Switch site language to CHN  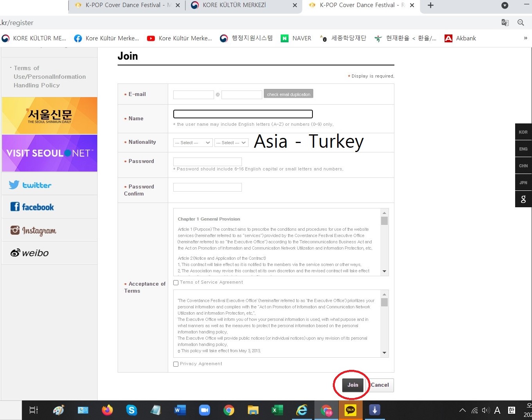pos(523,166)
